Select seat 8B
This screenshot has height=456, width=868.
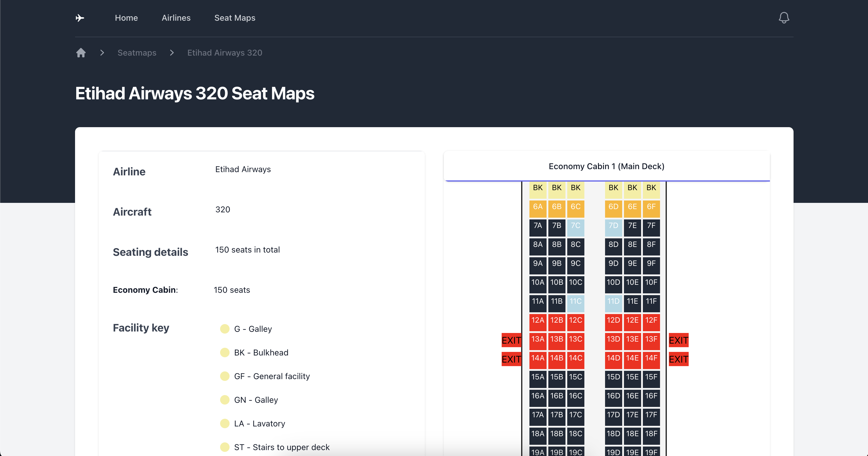coord(557,247)
